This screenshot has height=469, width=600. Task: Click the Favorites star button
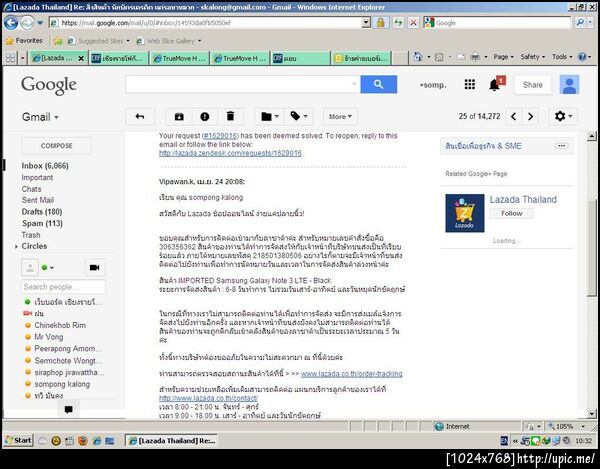click(24, 41)
